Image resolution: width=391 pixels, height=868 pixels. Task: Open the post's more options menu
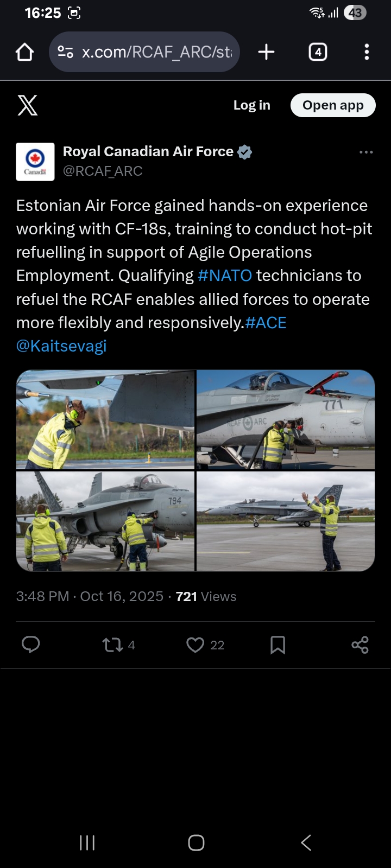366,152
